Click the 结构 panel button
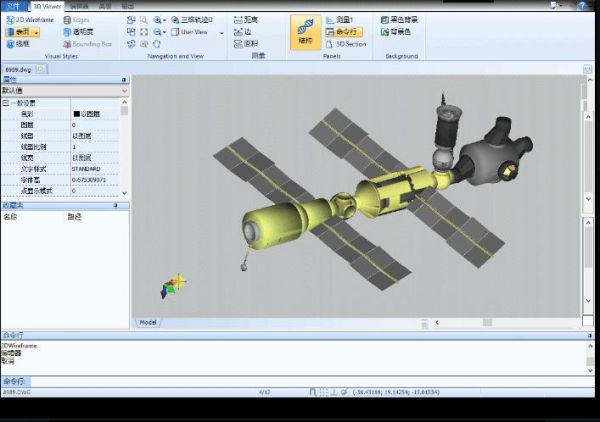Image resolution: width=600 pixels, height=422 pixels. 305,34
